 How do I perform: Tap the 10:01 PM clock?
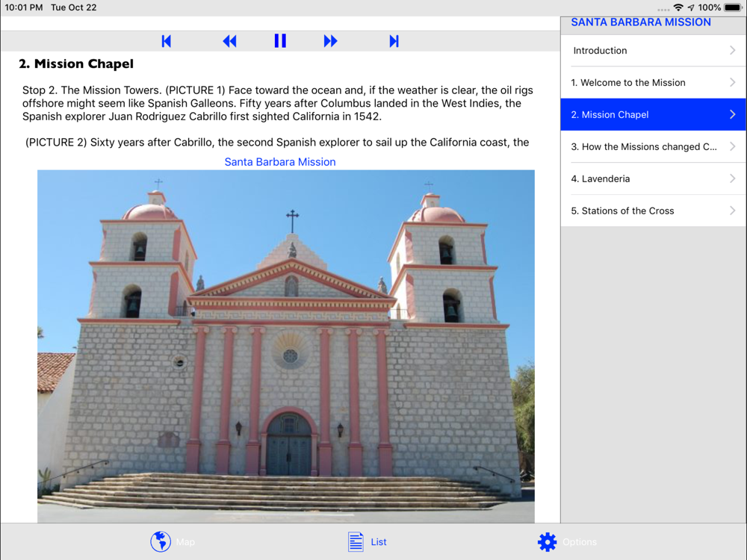tap(24, 7)
